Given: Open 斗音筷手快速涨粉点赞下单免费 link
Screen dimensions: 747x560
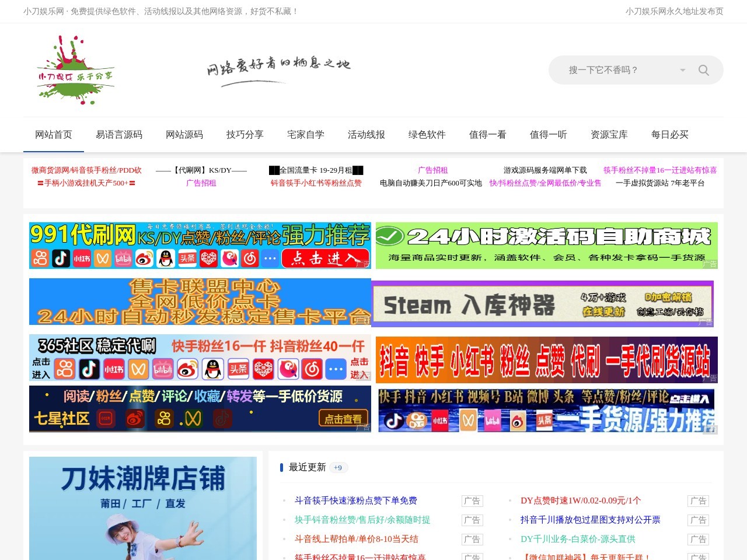Looking at the screenshot, I should tap(356, 501).
